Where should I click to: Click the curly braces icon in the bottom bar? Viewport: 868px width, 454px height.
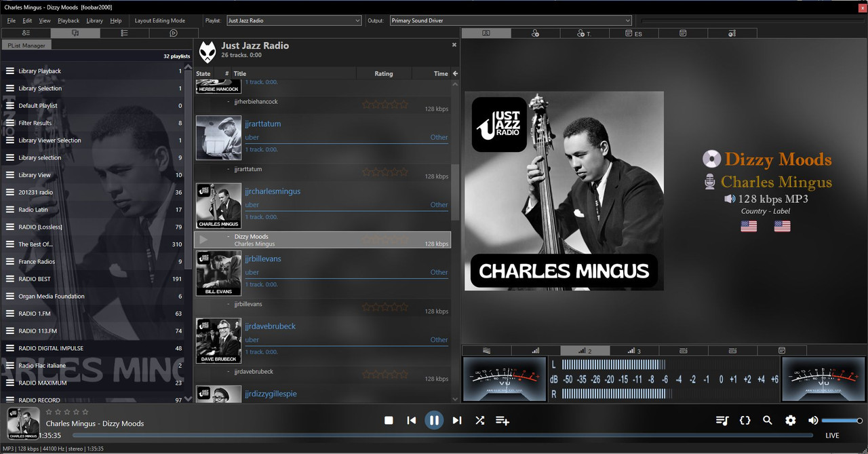(745, 420)
